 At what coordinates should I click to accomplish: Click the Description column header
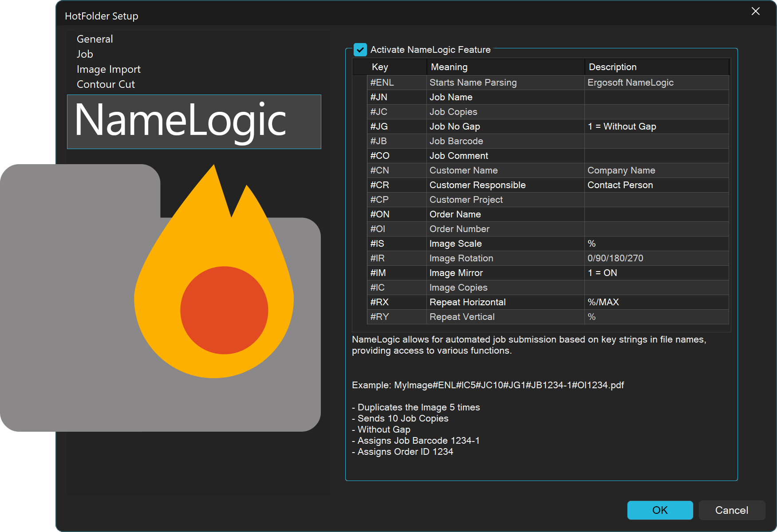tap(612, 67)
